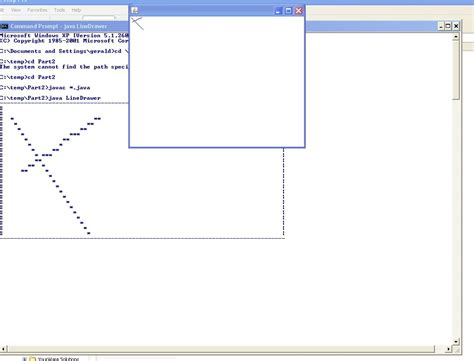Open the Tools menu
The width and height of the screenshot is (474, 361).
[x=59, y=10]
